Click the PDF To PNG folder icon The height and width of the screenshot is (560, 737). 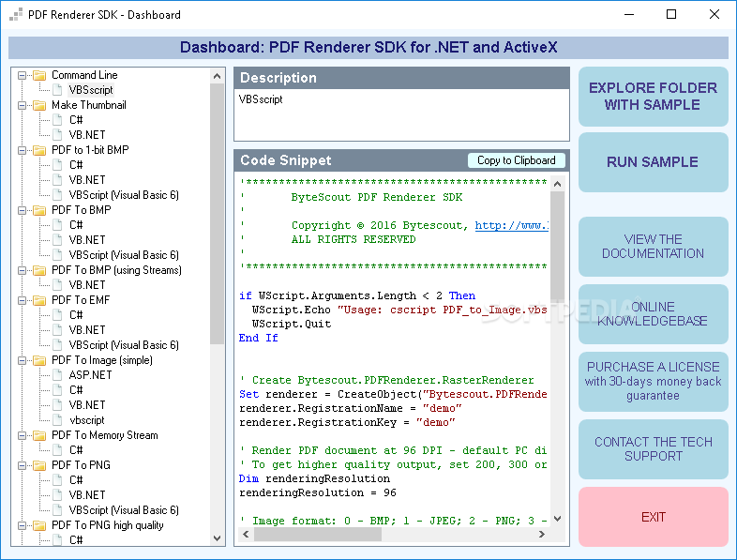click(39, 465)
